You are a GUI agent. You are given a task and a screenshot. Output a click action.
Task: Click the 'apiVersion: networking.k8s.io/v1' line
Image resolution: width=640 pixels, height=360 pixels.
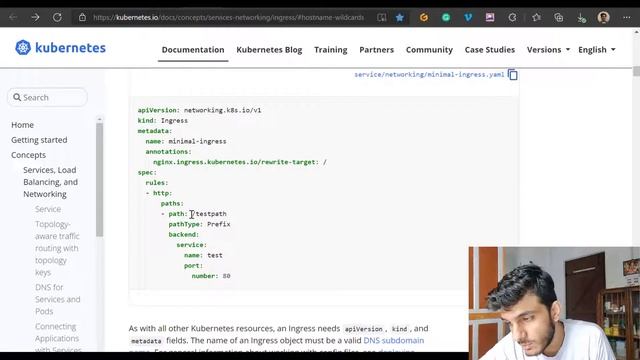point(199,110)
